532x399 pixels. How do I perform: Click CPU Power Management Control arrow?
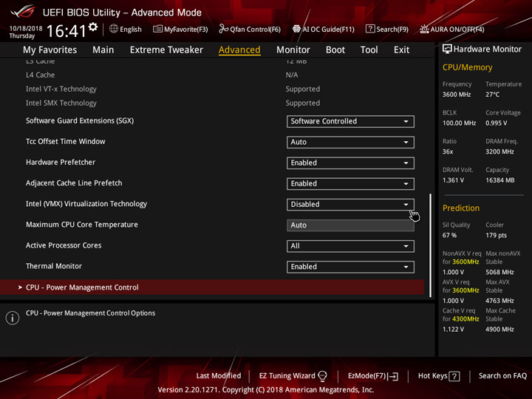[20, 287]
